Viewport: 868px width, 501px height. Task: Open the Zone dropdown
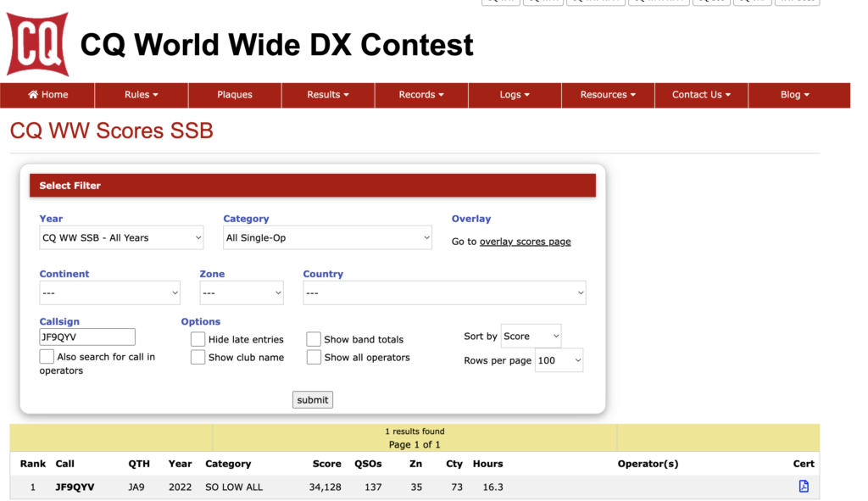pos(242,292)
